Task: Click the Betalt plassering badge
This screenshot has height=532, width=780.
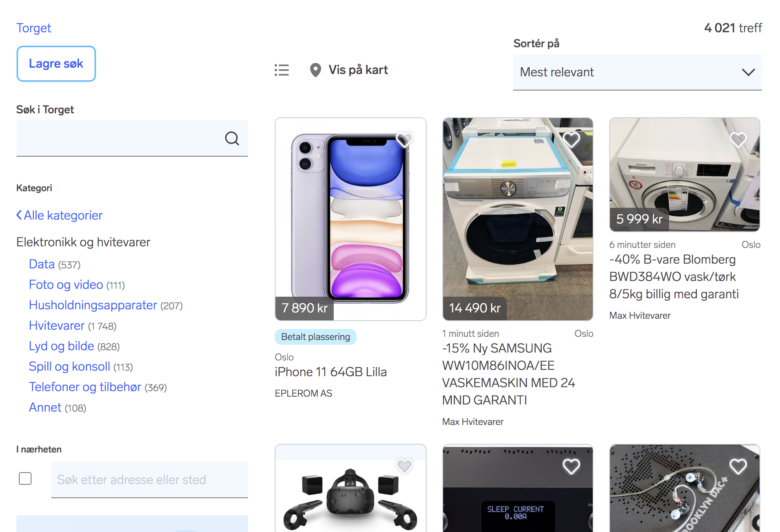Action: pos(315,337)
